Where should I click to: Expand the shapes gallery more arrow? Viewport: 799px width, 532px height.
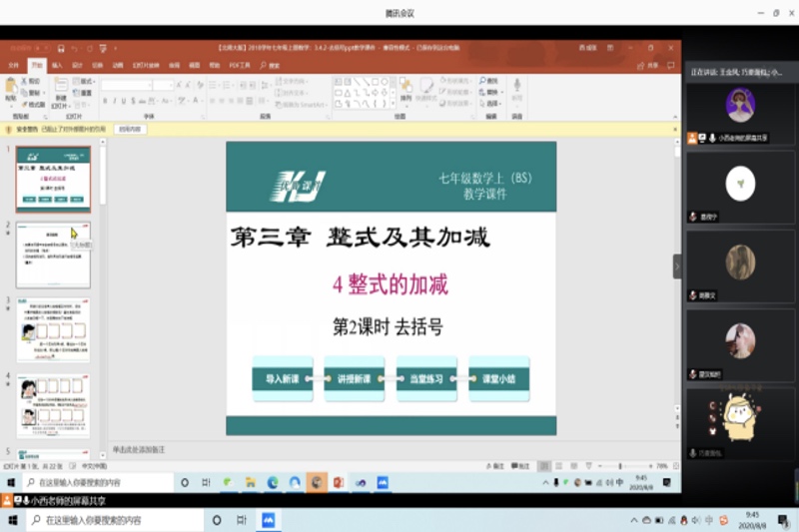393,104
